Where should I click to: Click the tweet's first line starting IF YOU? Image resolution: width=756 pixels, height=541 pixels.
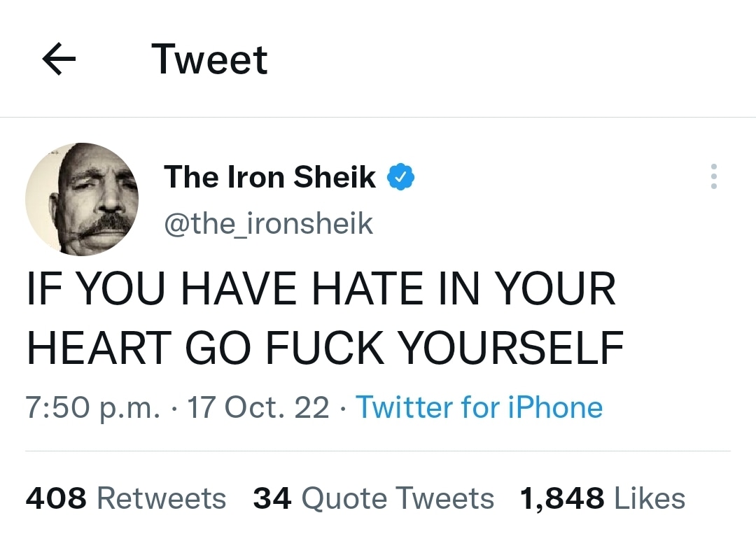[321, 288]
